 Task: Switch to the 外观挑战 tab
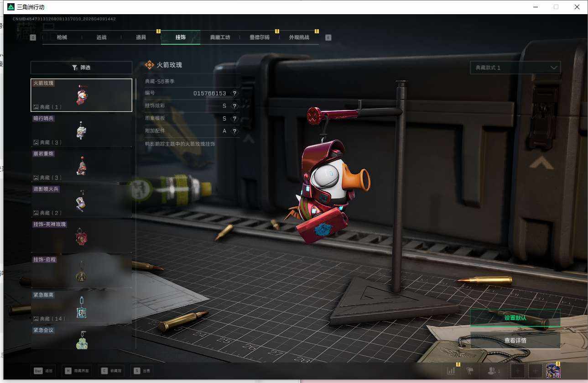point(299,37)
